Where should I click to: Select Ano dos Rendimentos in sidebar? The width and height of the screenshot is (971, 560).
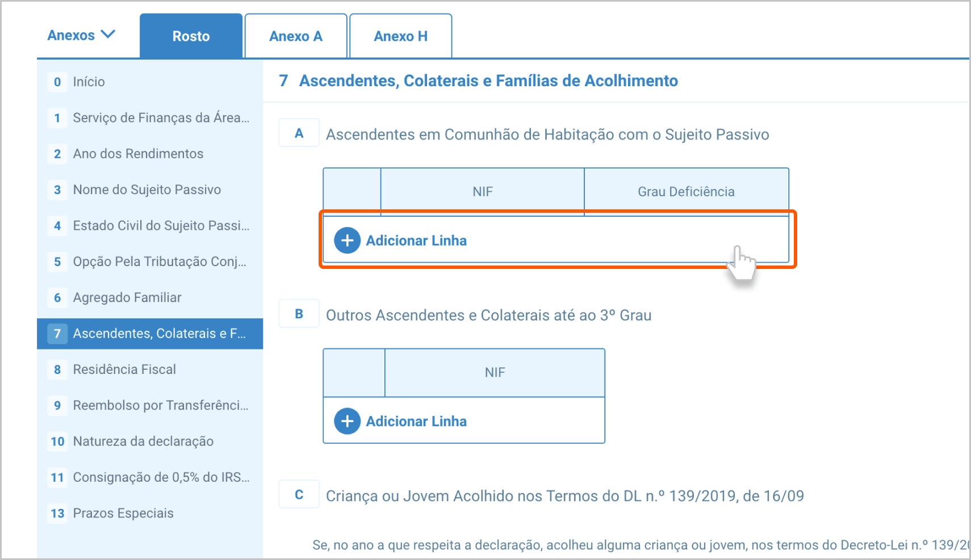click(x=138, y=154)
